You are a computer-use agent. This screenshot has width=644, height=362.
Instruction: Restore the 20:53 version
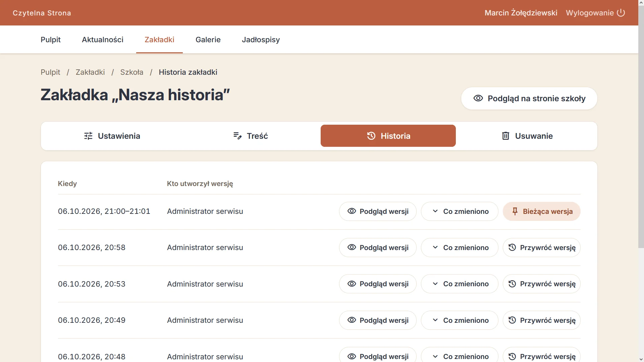[x=541, y=284]
